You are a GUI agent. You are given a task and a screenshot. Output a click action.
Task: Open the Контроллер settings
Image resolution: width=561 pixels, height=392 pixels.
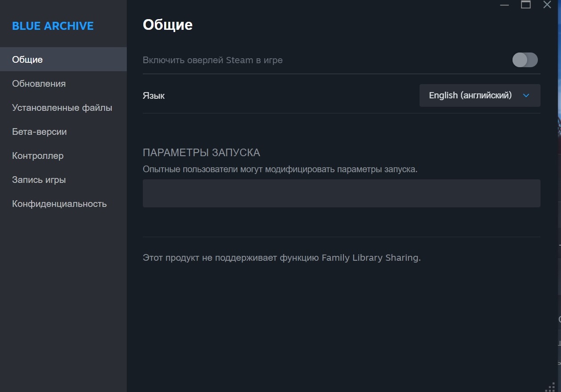point(63,156)
